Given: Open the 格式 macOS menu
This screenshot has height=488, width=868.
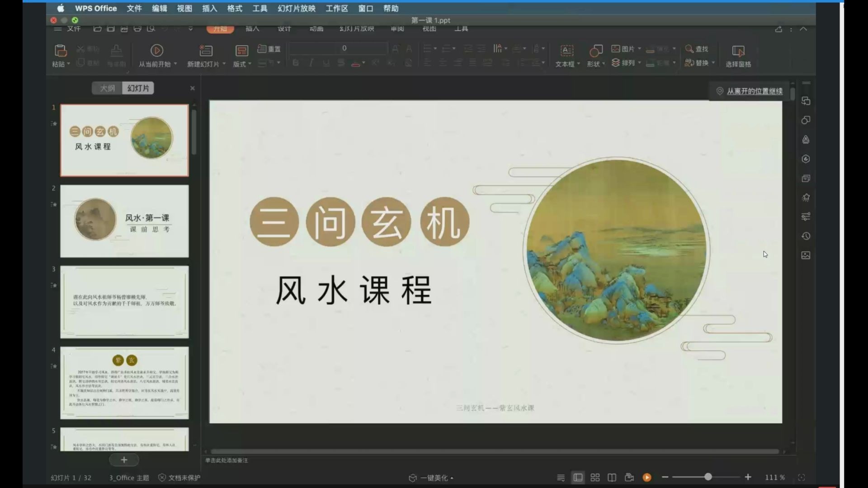Looking at the screenshot, I should [235, 8].
